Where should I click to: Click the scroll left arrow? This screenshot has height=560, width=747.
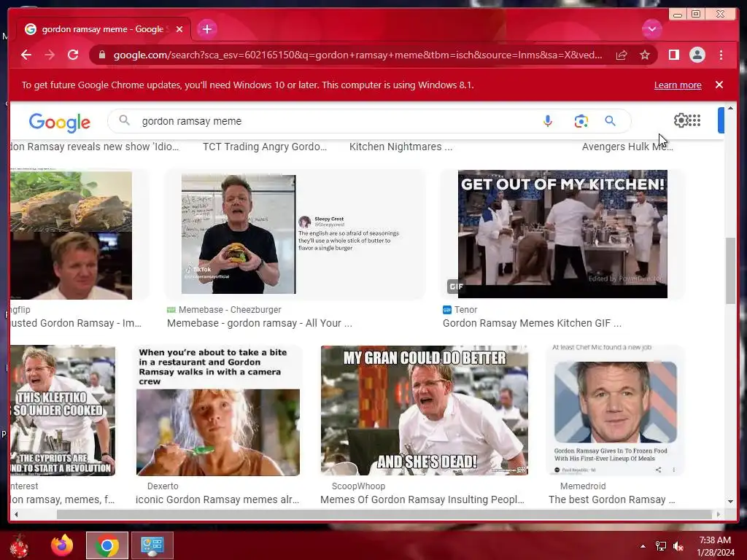coord(16,514)
